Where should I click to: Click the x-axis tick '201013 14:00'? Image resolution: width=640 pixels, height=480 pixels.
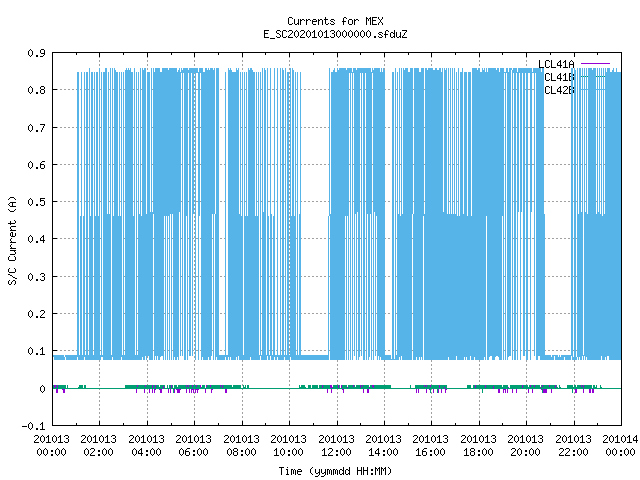pos(383,446)
